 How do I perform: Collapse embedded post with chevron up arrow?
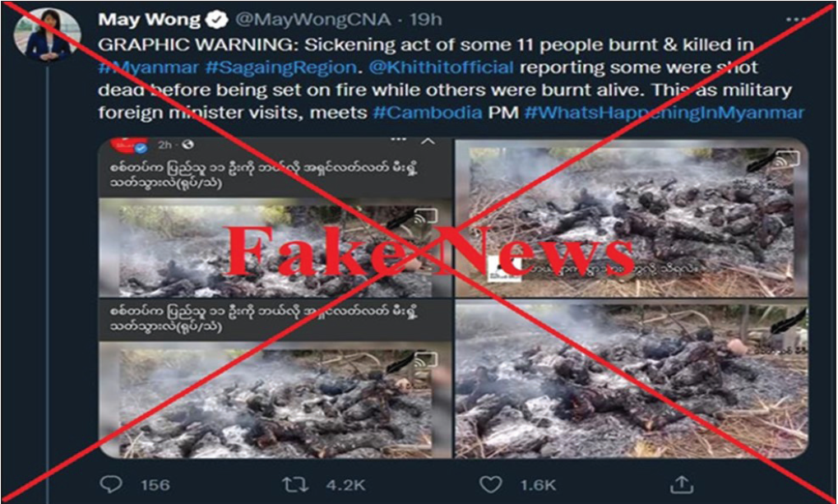click(x=428, y=141)
